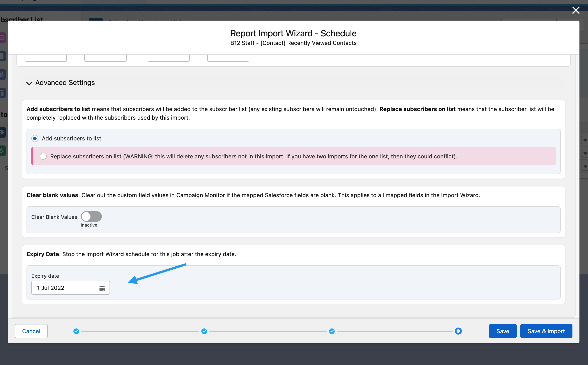Select Add subscribers to list option
Screen dimensions: 588x365
click(x=35, y=138)
